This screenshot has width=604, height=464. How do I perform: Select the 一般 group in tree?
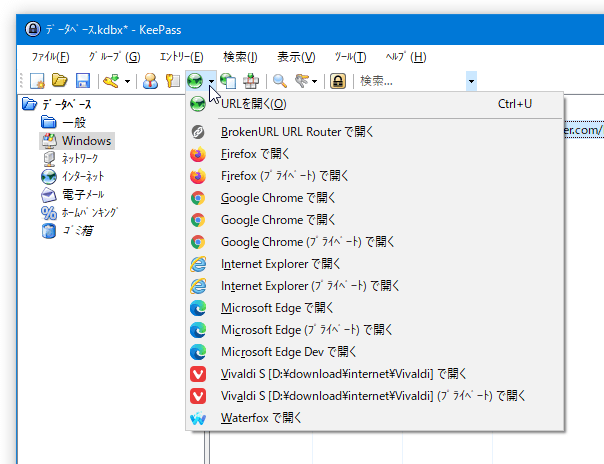pos(74,122)
